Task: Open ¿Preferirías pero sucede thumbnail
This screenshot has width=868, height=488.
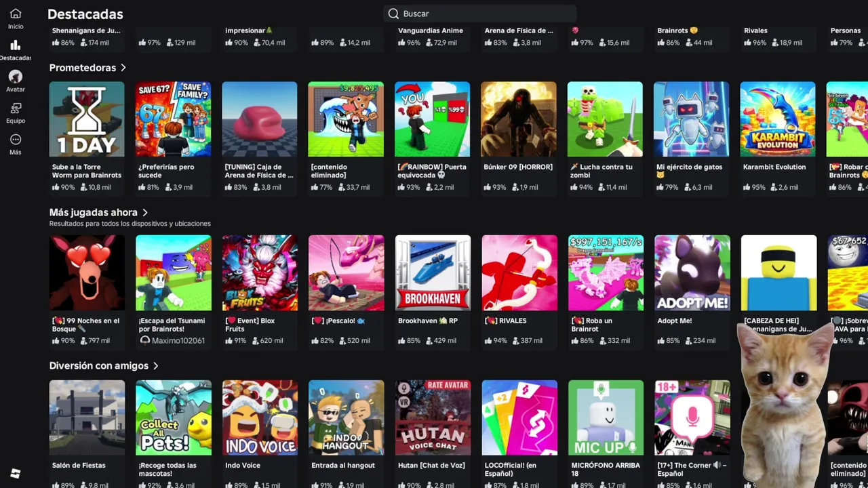Action: (173, 119)
